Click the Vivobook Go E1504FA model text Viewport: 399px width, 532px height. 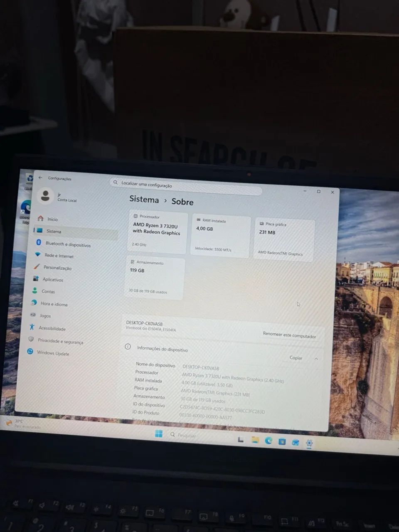(151, 329)
